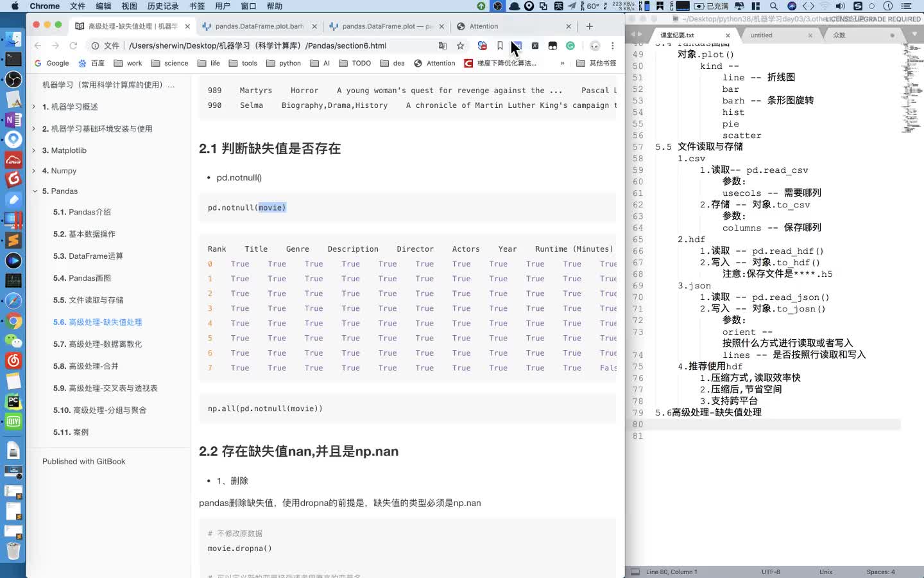The image size is (924, 578).
Task: Open Chrome's three-dot menu
Action: (x=613, y=46)
